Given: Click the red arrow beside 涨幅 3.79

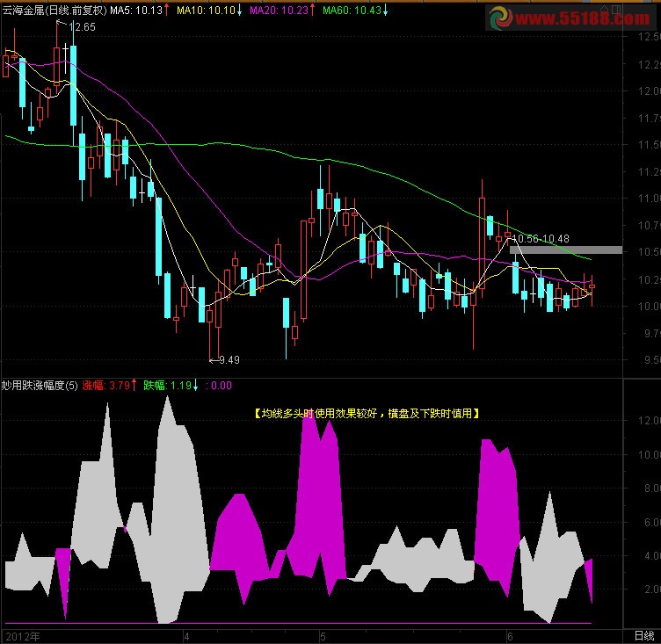Looking at the screenshot, I should (134, 385).
